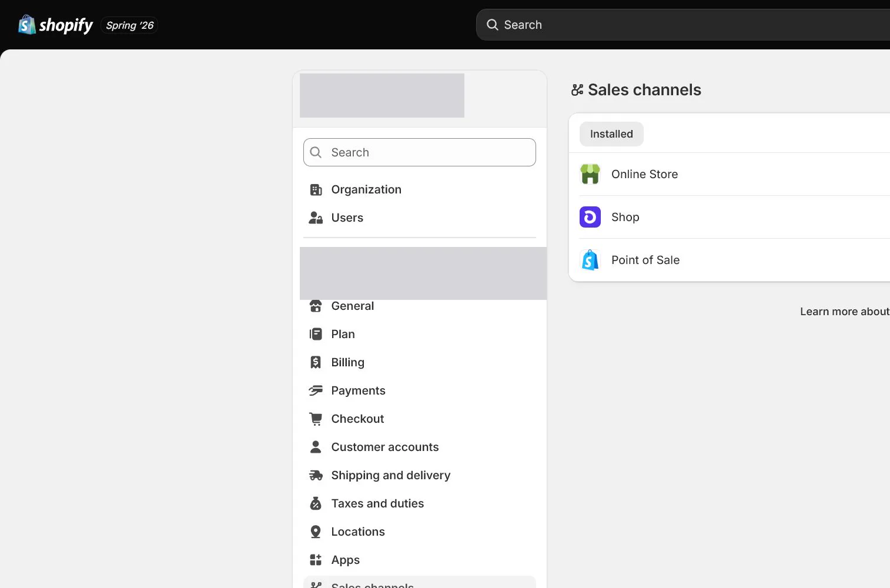Select the Installed tab
This screenshot has height=588, width=890.
click(x=611, y=134)
